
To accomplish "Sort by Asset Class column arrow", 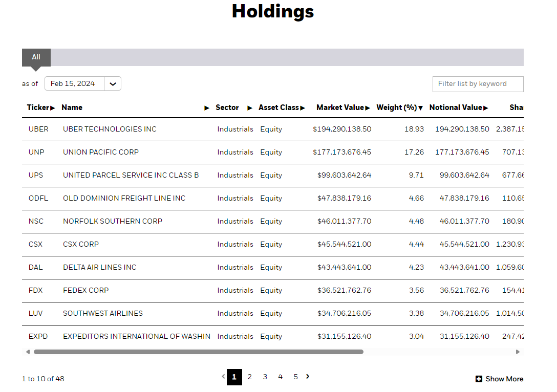I will coord(303,108).
